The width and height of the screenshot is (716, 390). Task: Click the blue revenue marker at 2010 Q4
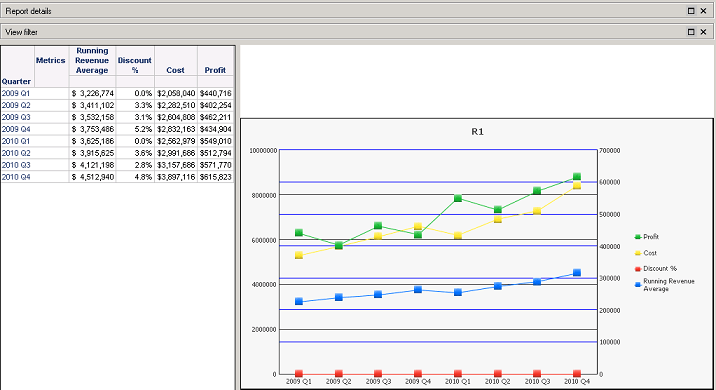(x=577, y=273)
